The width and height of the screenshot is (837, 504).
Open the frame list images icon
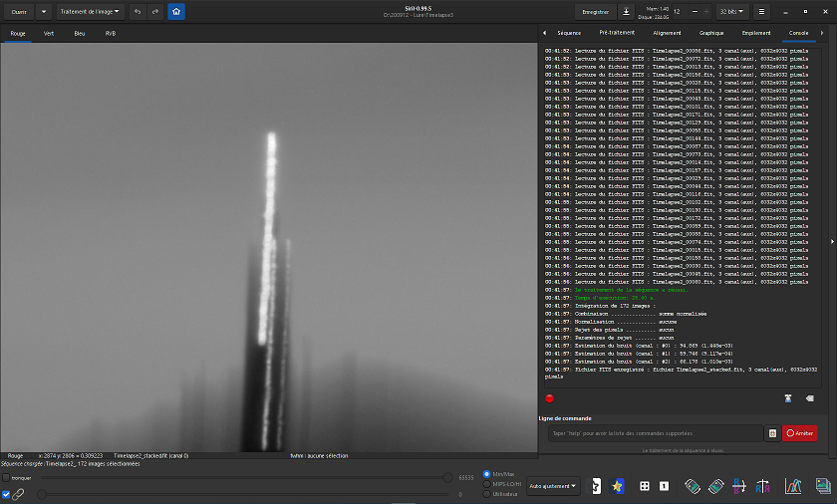[x=823, y=486]
